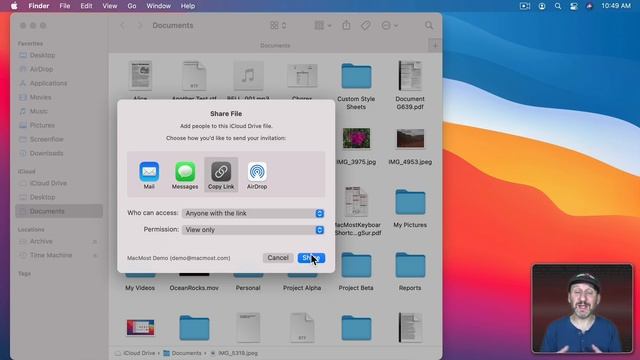The width and height of the screenshot is (640, 360).
Task: Select ScreenFlow in Finder sidebar
Action: click(x=47, y=139)
